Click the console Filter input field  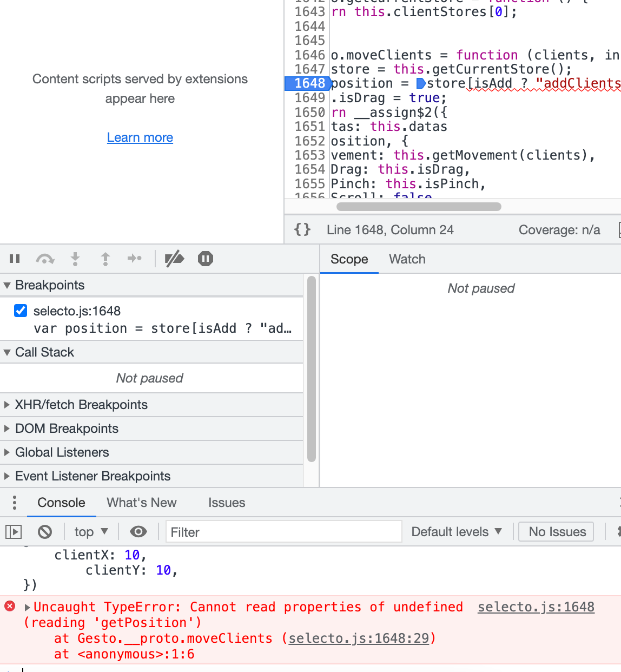284,532
